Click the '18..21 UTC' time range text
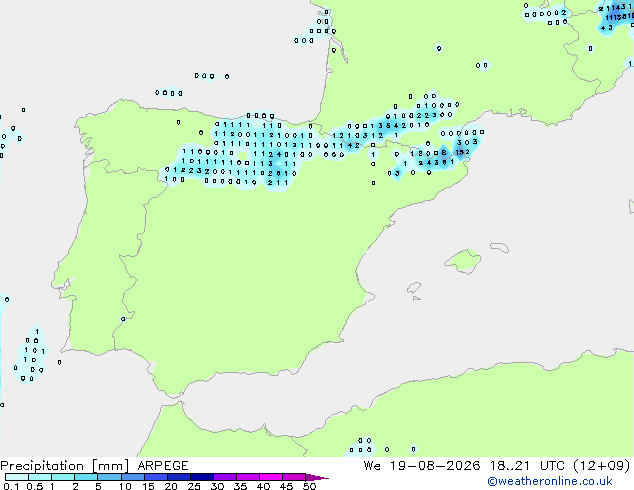The height and width of the screenshot is (490, 634). [529, 466]
